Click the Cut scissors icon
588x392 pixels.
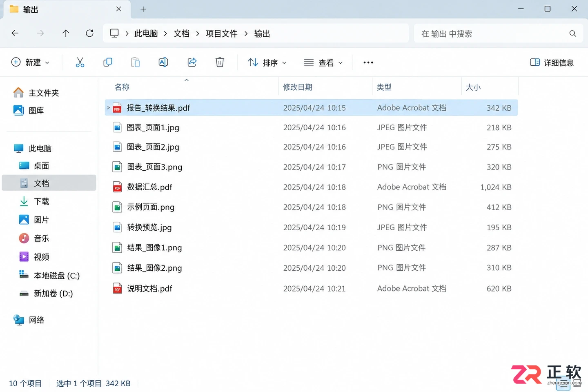(x=80, y=62)
